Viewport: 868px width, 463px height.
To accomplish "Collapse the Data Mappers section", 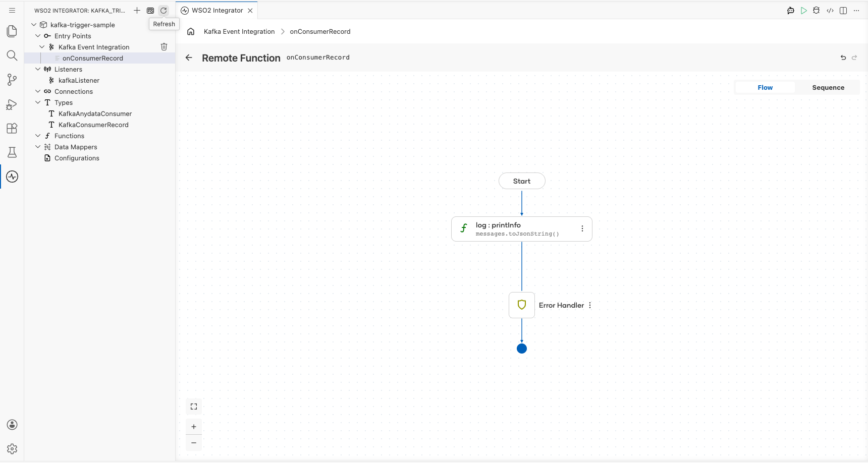I will (38, 147).
